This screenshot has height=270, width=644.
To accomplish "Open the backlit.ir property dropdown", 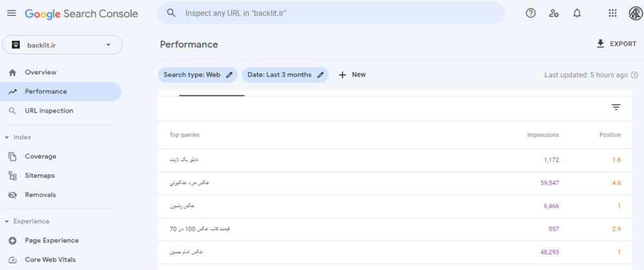I will [62, 45].
